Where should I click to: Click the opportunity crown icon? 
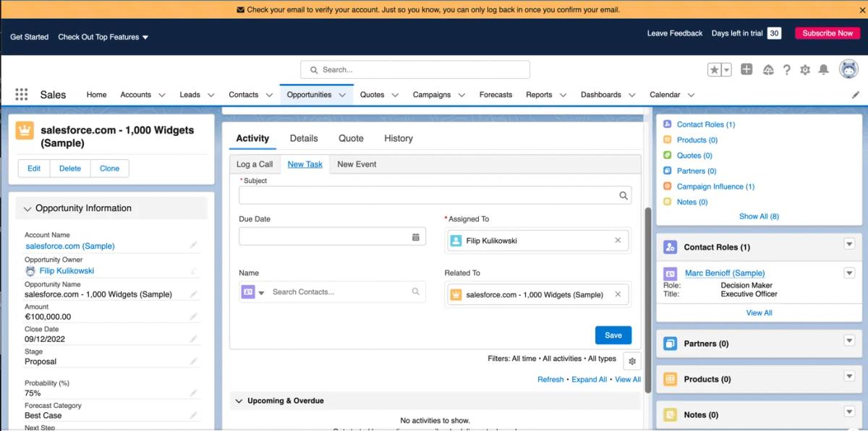(25, 130)
